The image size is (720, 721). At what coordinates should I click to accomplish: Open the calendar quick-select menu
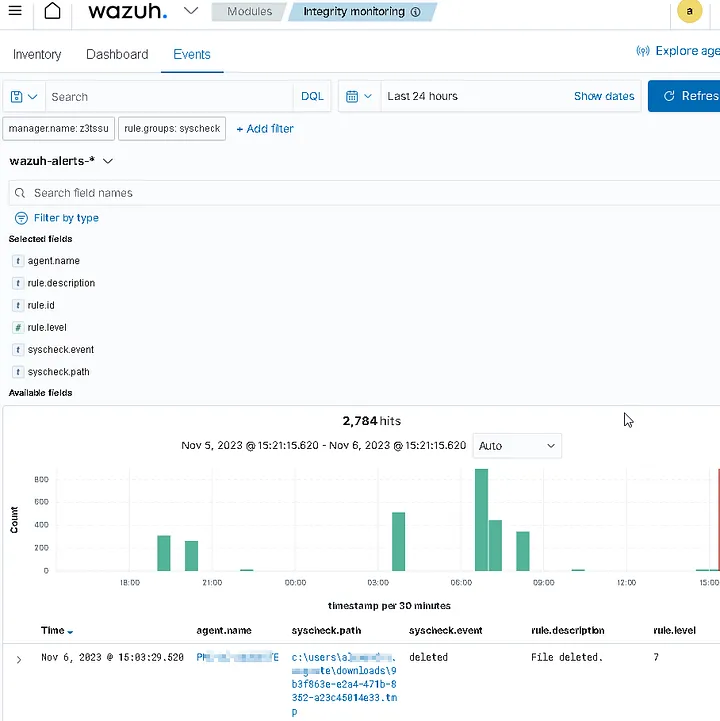[359, 96]
